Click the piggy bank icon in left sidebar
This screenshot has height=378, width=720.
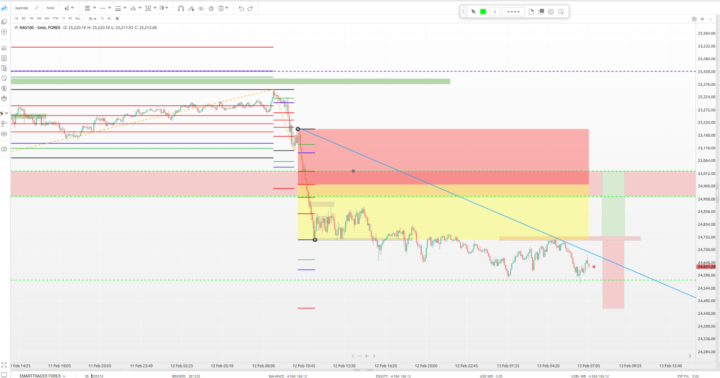pyautogui.click(x=4, y=98)
